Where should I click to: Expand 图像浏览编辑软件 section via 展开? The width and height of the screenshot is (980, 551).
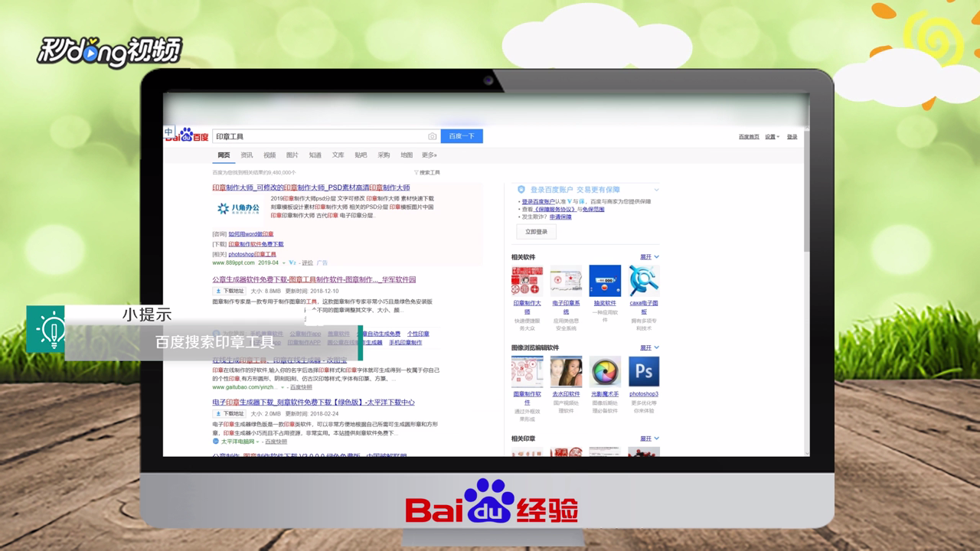[649, 347]
